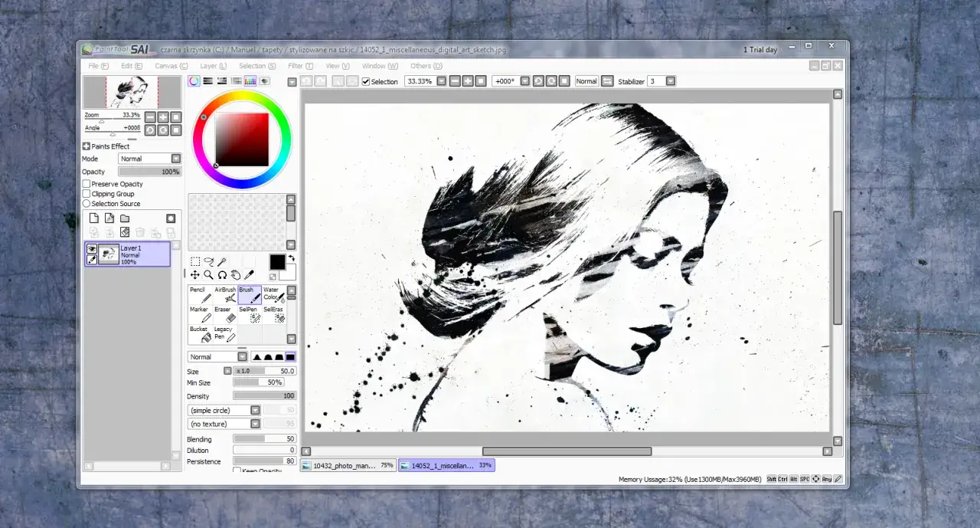Image resolution: width=980 pixels, height=528 pixels.
Task: Open the brush texture dropdown showing no texture
Action: point(254,424)
